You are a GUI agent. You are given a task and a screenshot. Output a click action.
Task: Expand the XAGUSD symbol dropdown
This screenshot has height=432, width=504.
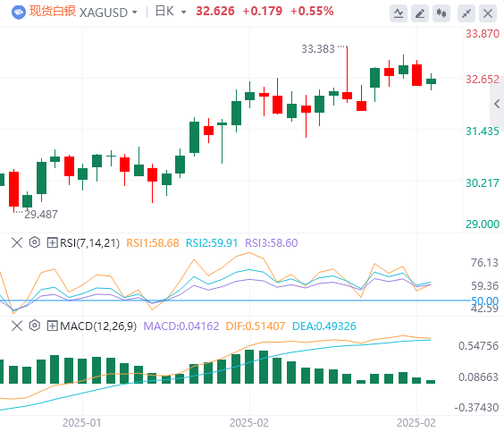coord(135,13)
